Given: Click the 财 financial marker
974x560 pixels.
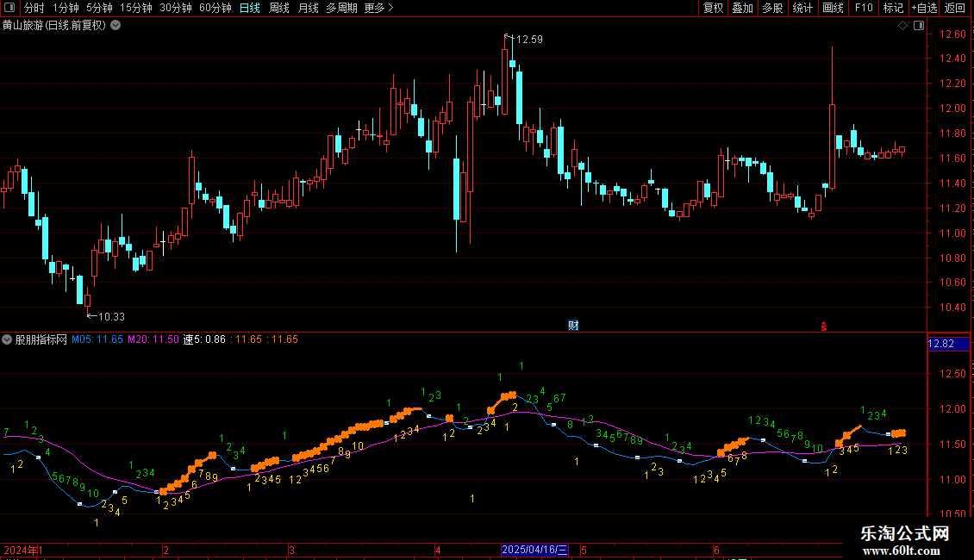Looking at the screenshot, I should [573, 326].
